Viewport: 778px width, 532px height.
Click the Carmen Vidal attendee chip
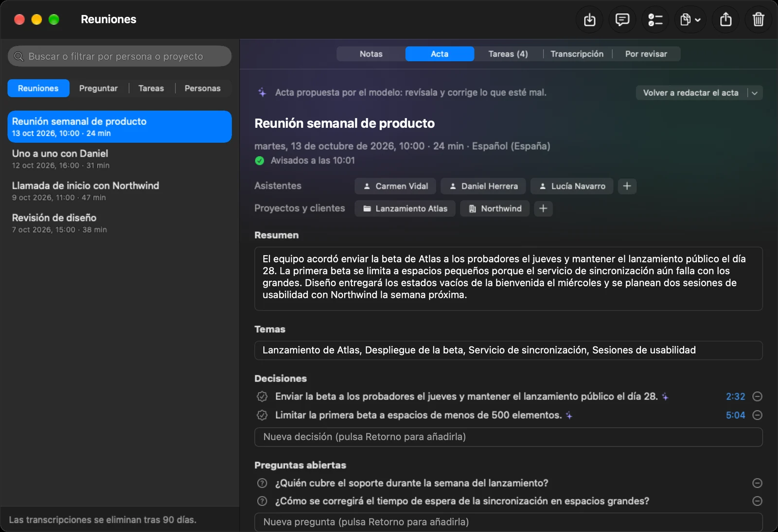[396, 186]
